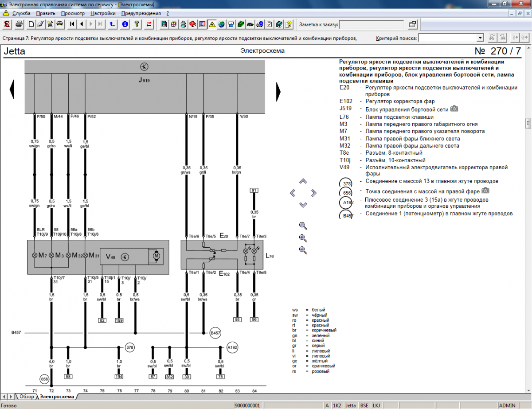Click the red book icon in toolbar

tap(193, 24)
